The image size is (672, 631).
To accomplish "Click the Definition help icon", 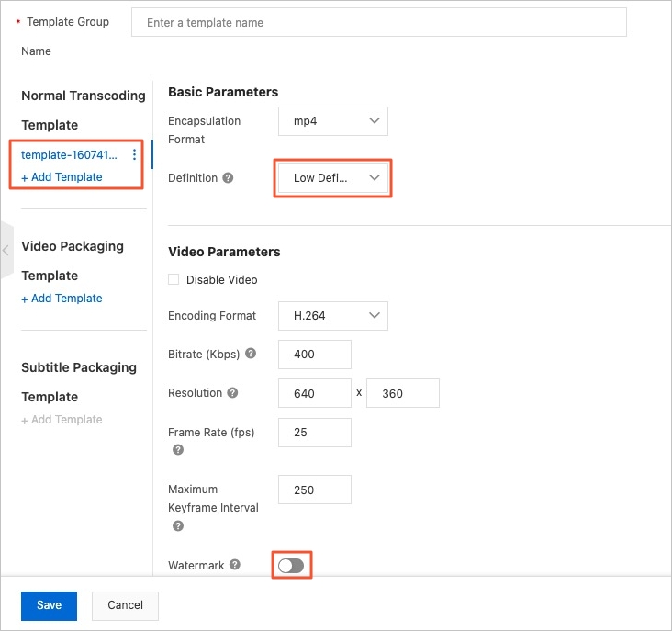I will (228, 178).
